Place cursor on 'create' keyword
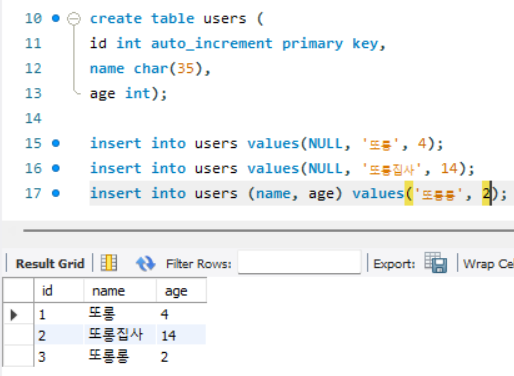 [116, 19]
